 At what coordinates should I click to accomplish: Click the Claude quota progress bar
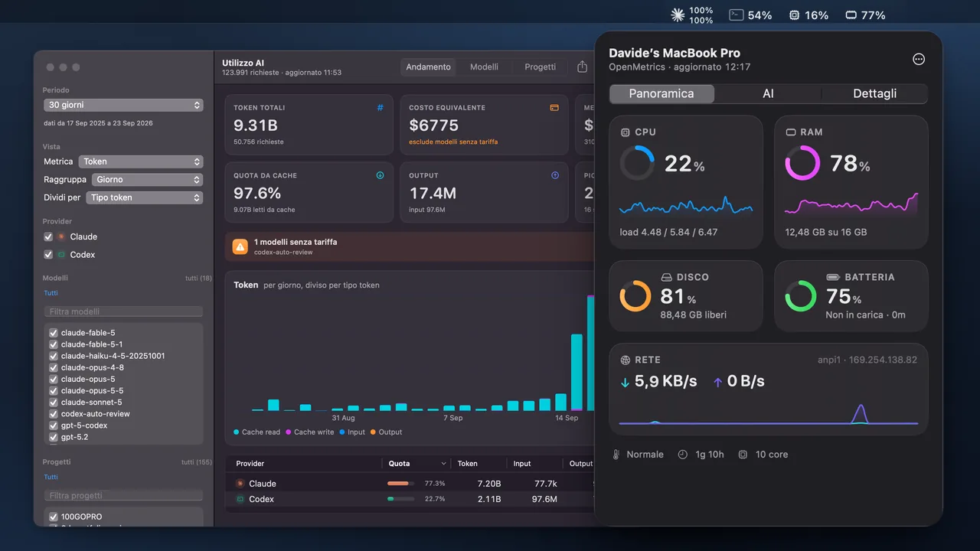point(400,484)
